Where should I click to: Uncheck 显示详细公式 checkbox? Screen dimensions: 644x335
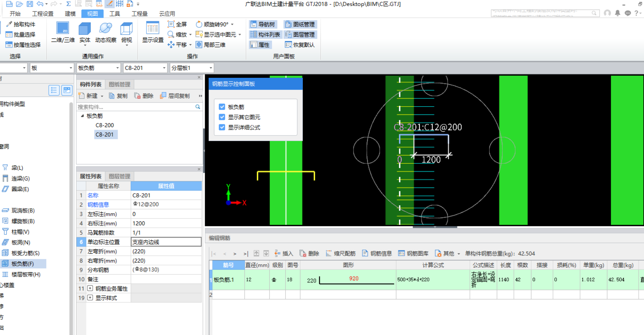tap(222, 128)
